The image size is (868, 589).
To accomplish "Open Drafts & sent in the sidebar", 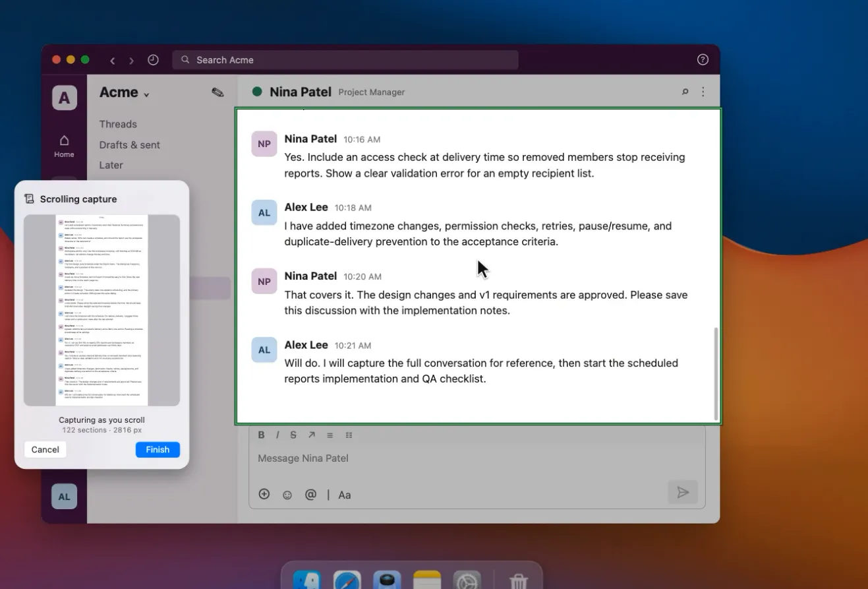I will tap(130, 144).
